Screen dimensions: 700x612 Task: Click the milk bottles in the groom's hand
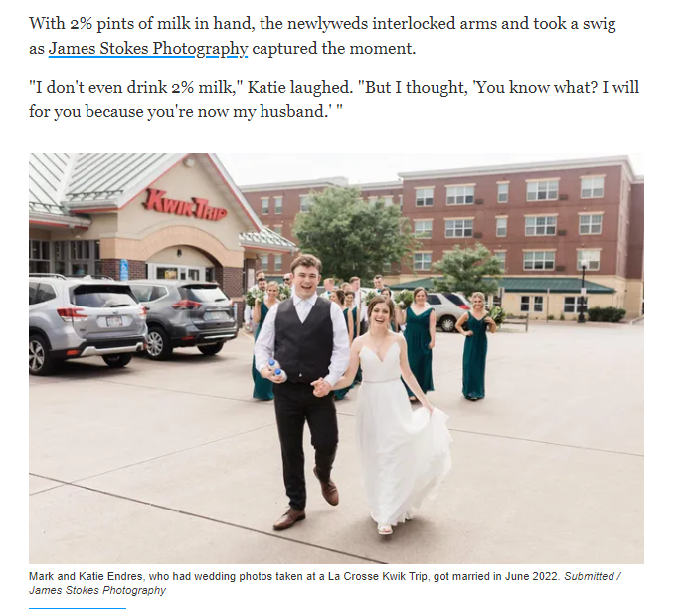(276, 370)
